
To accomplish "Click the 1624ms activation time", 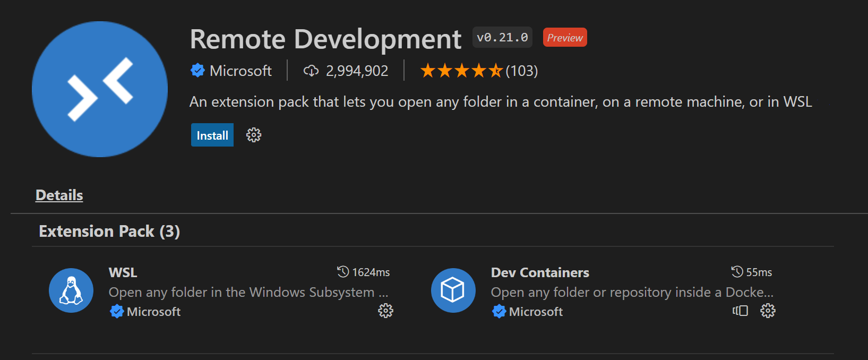I will 371,272.
